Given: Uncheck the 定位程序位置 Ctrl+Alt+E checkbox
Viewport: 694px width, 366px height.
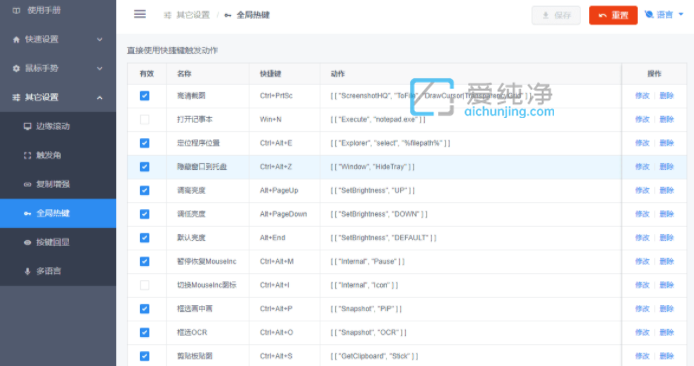Looking at the screenshot, I should coord(145,143).
